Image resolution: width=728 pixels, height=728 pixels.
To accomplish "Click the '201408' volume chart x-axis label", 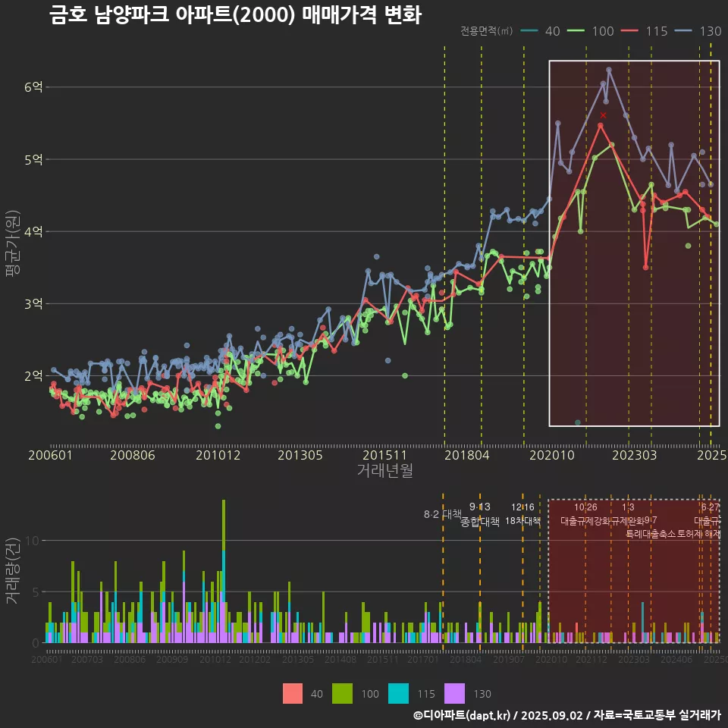I will pyautogui.click(x=340, y=659).
